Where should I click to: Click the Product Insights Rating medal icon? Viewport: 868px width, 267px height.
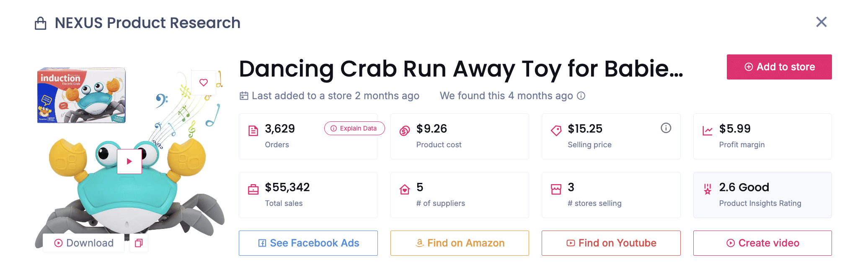click(x=707, y=190)
